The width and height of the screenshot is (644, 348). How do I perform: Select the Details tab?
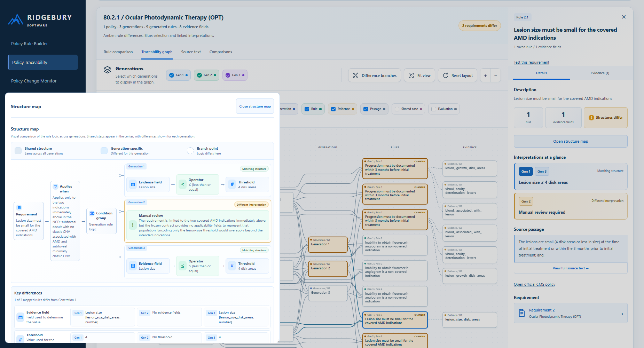pyautogui.click(x=541, y=73)
